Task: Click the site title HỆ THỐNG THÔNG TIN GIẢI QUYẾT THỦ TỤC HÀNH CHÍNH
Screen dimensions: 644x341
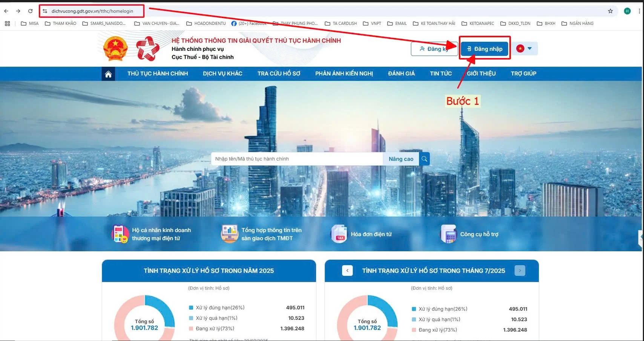Action: (256, 41)
